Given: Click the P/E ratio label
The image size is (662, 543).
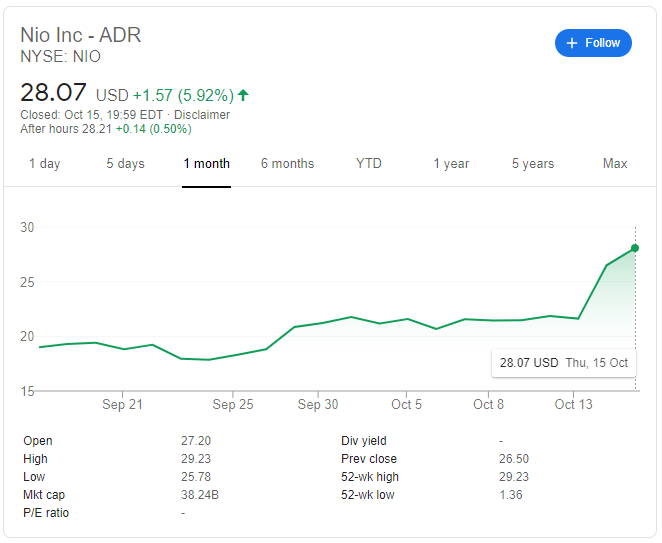Looking at the screenshot, I should pos(46,513).
